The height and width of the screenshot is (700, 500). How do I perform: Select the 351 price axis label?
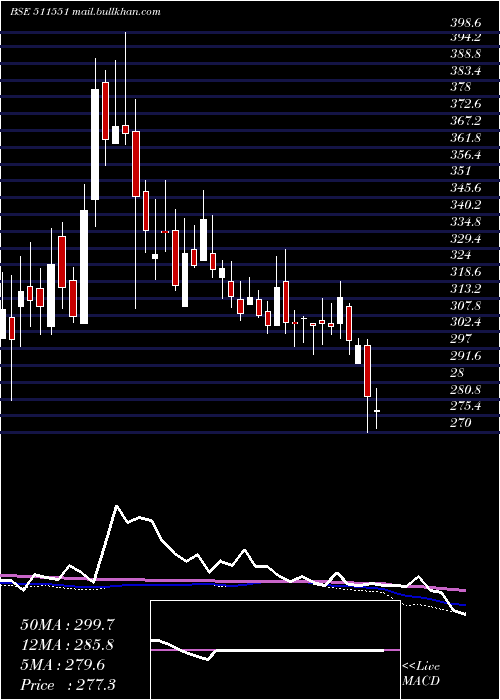461,171
